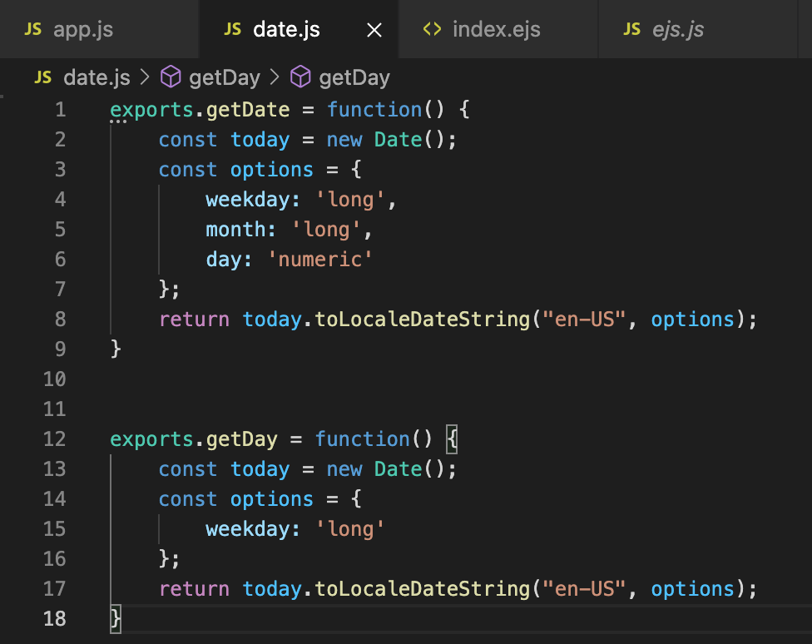812x644 pixels.
Task: Expand breadcrumb chevron after first getDay
Action: 275,77
